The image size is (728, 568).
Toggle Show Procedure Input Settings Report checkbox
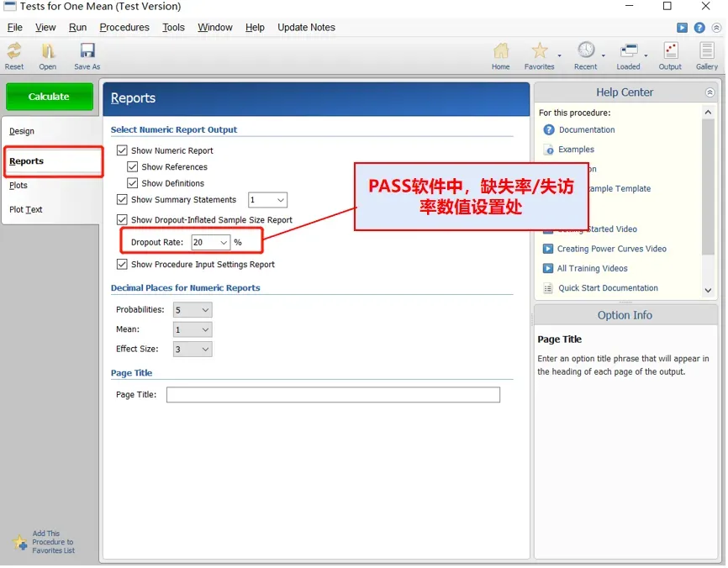[x=122, y=265]
